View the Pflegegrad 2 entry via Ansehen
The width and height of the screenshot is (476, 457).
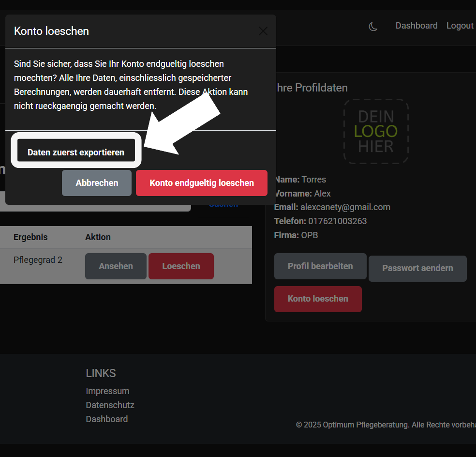(x=116, y=266)
